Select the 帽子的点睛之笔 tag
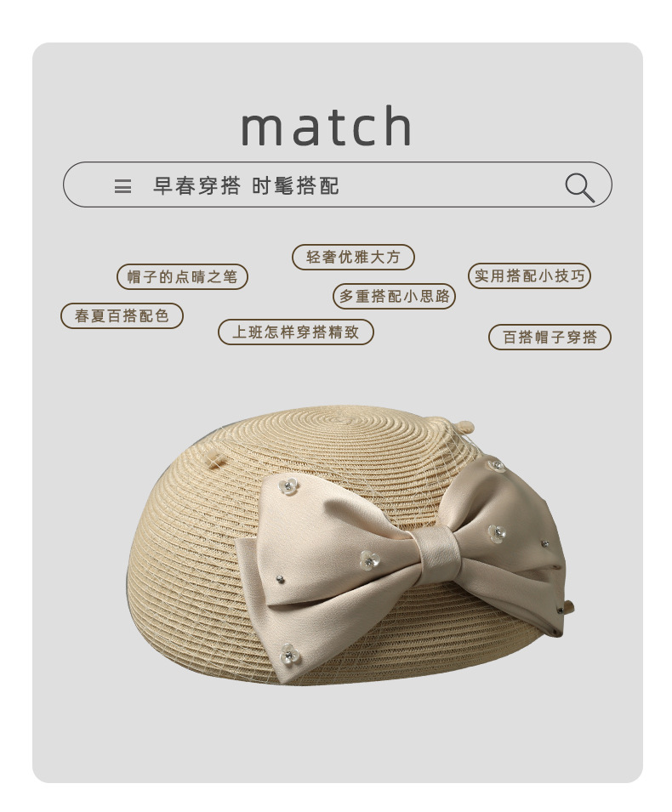The width and height of the screenshot is (672, 812). (182, 276)
